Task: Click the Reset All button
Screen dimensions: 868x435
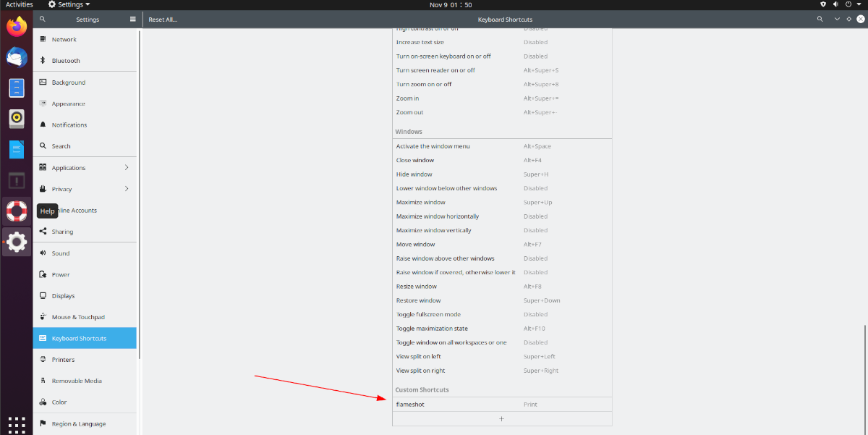Action: coord(163,20)
